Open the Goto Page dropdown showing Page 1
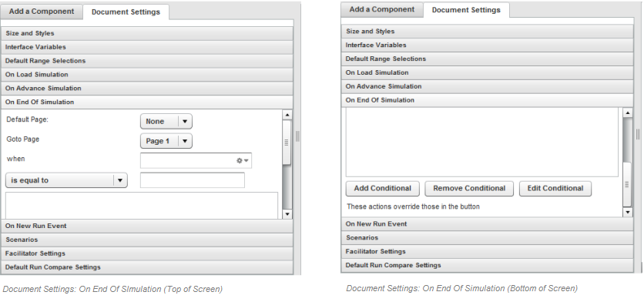The image size is (644, 302). pos(166,141)
